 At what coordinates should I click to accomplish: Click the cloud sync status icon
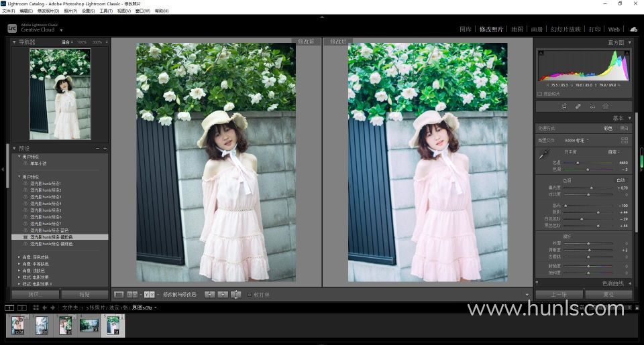(x=634, y=29)
